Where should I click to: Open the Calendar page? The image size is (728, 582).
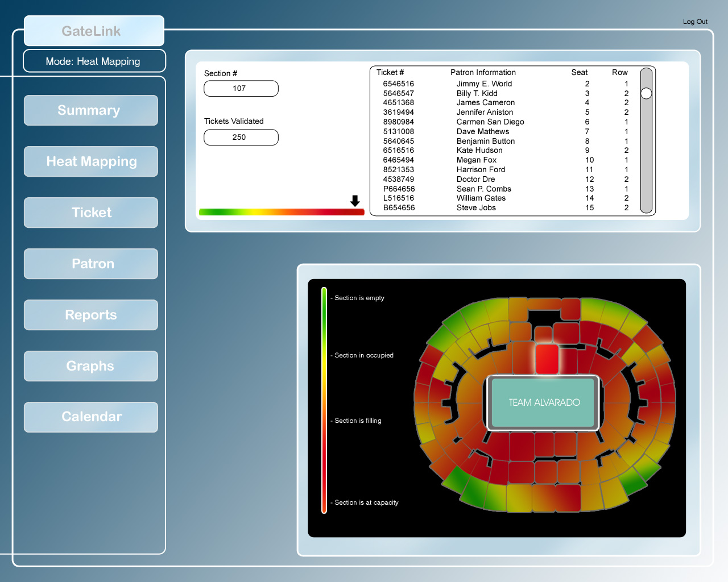[91, 417]
